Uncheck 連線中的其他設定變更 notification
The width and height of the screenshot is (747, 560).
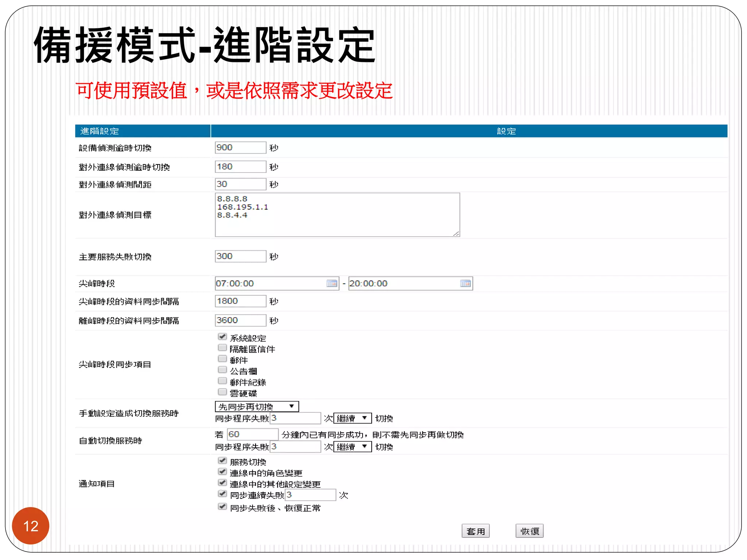point(222,482)
